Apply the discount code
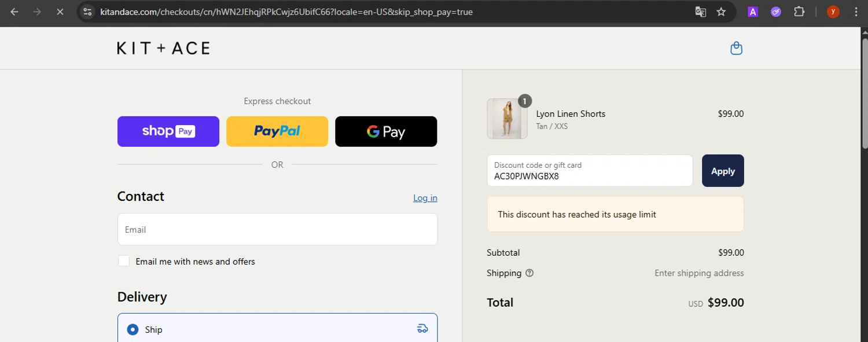Viewport: 868px width, 342px height. click(723, 171)
